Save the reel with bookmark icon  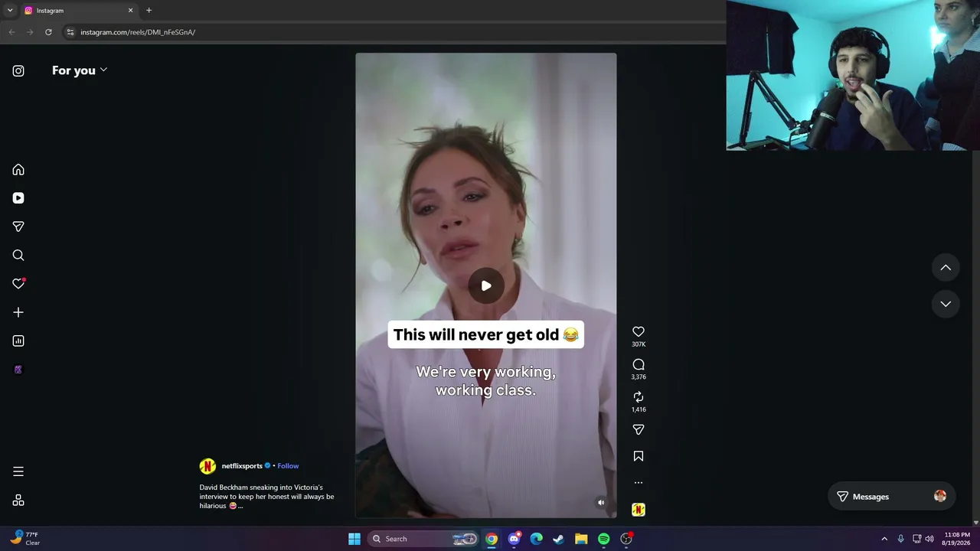pyautogui.click(x=639, y=456)
